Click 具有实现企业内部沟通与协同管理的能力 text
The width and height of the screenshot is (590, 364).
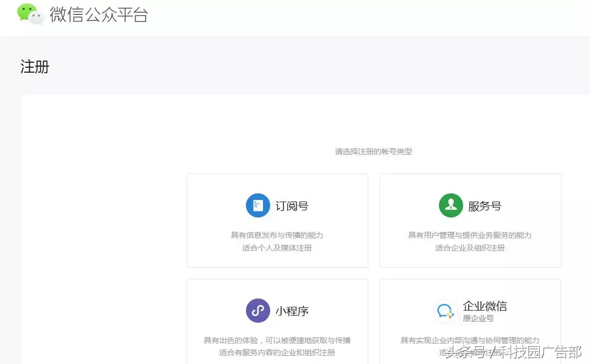click(x=470, y=340)
